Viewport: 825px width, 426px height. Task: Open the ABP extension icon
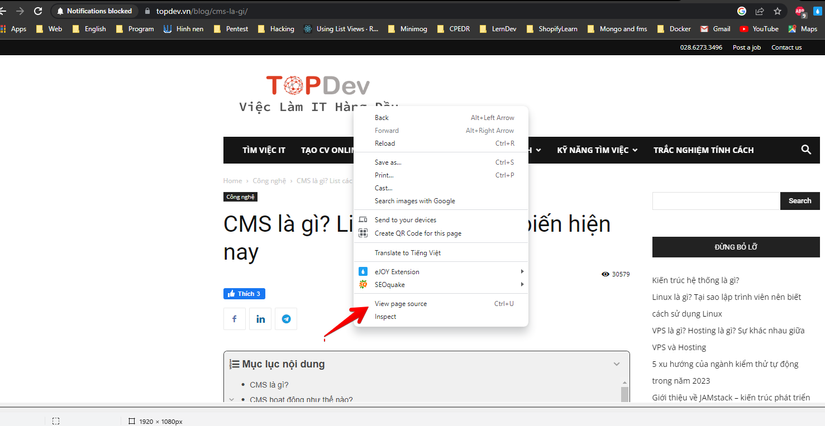pos(800,11)
